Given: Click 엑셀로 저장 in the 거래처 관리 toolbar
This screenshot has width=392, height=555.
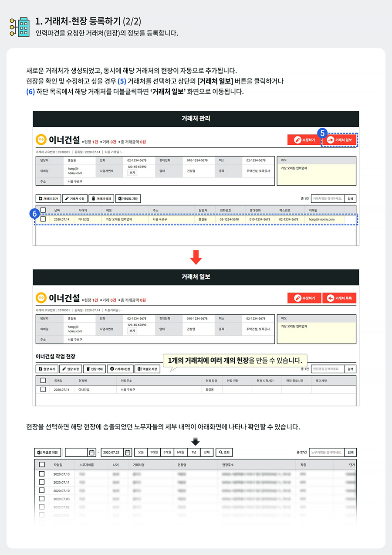Looking at the screenshot, I should click(128, 198).
